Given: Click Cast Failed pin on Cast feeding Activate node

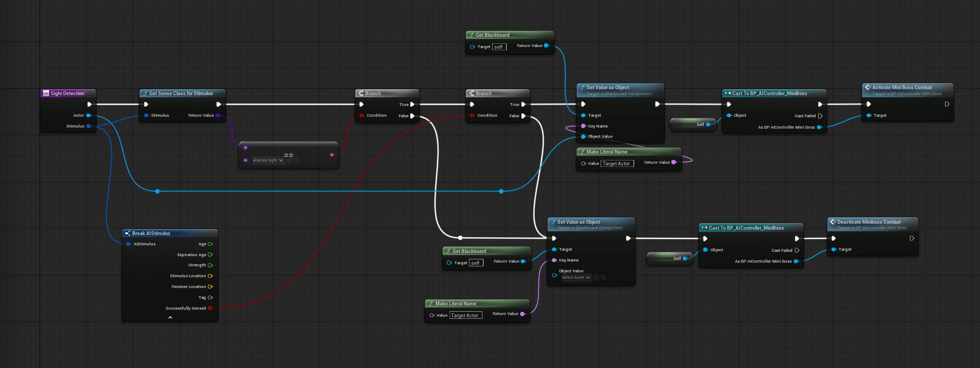Looking at the screenshot, I should point(820,116).
